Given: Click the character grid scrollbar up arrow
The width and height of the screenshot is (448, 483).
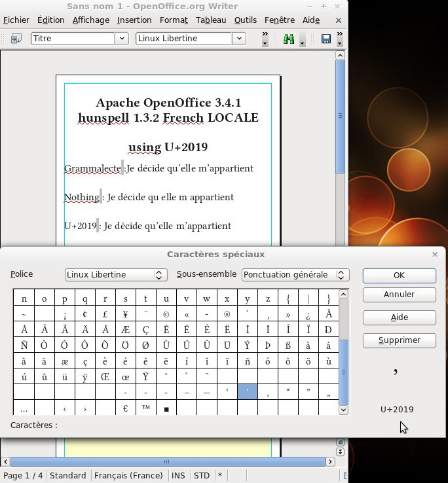Looking at the screenshot, I should 343,295.
